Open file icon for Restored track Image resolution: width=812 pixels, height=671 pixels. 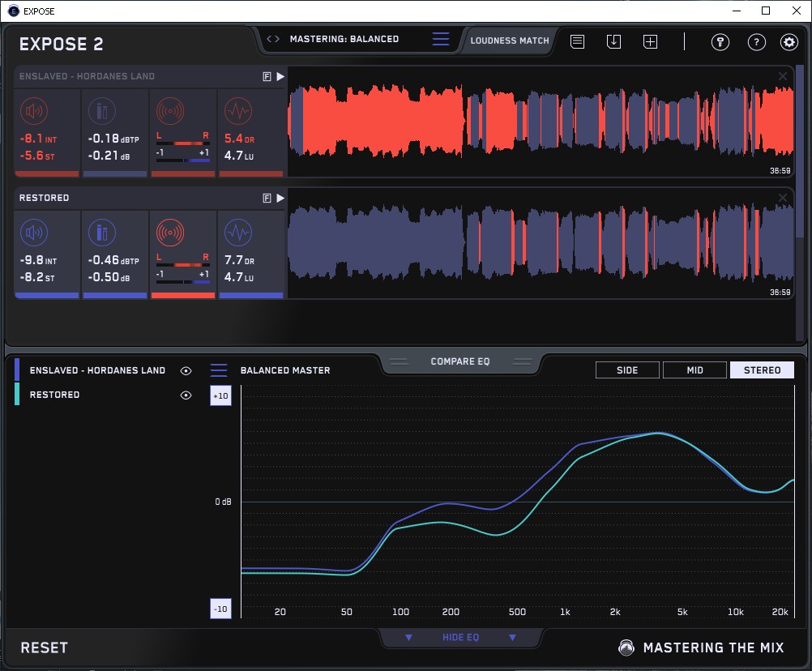267,198
